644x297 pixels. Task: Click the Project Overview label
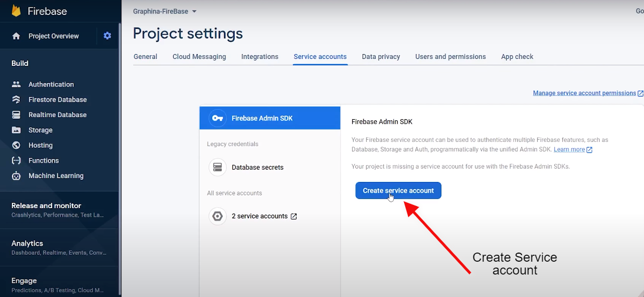click(x=53, y=36)
